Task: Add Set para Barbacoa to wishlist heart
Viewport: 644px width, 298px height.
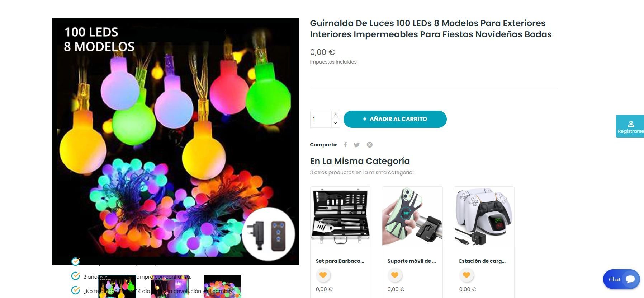Action: pos(323,275)
